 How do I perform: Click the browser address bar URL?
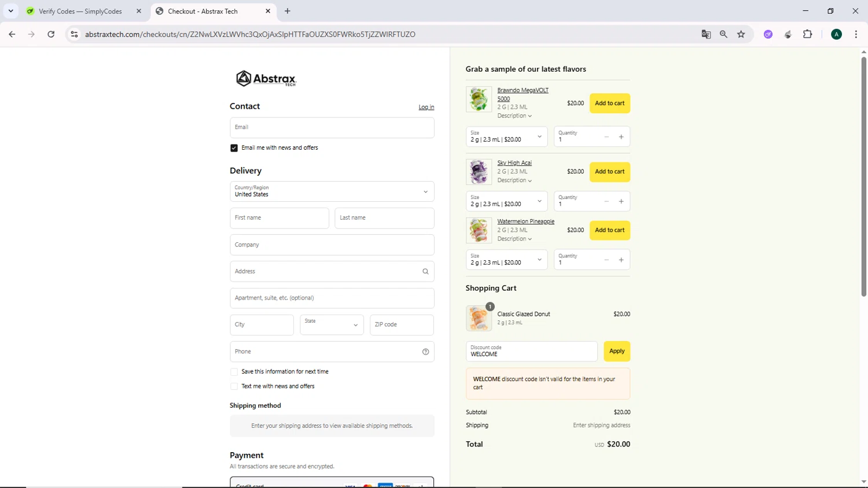[x=250, y=34]
